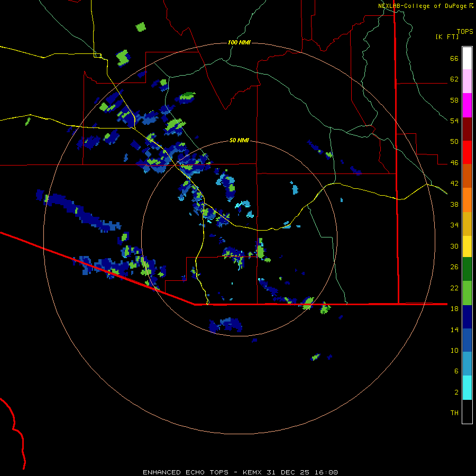Click the ENHANCED ECHO TOPS product title
The height and width of the screenshot is (476, 476).
point(186,472)
